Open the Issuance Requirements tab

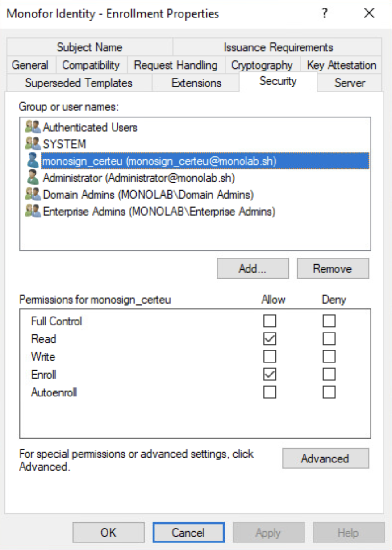278,47
